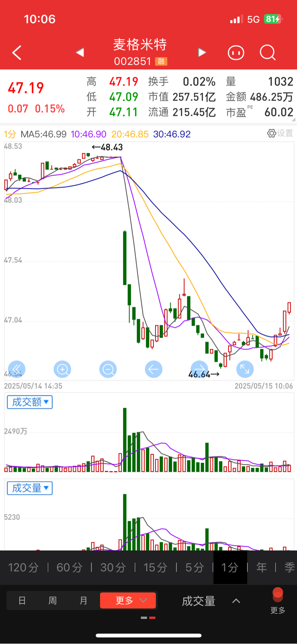Switch to the 周 weekly chart
The height and width of the screenshot is (644, 297).
(x=53, y=601)
